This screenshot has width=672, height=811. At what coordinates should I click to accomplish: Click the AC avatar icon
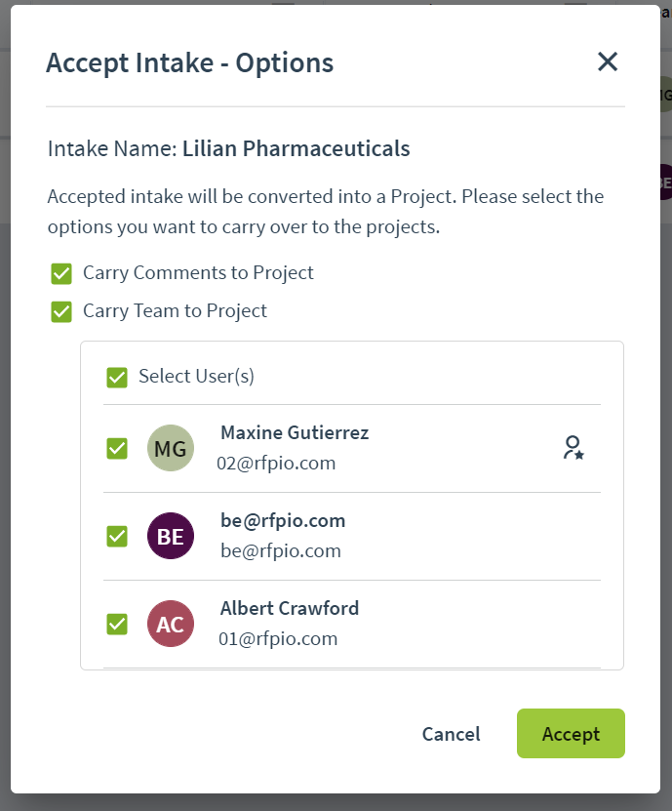point(171,624)
